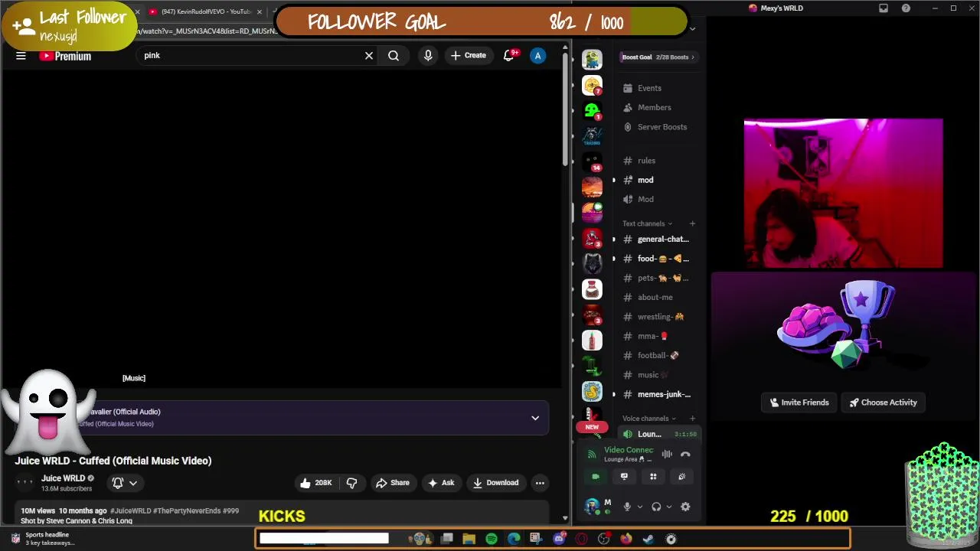Open File Explorer from taskbar
980x551 pixels.
coord(469,539)
